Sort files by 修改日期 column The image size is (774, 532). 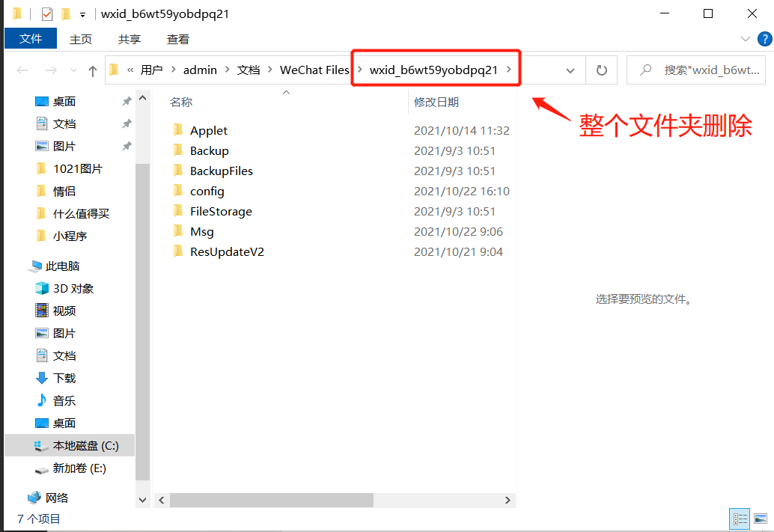coord(436,102)
